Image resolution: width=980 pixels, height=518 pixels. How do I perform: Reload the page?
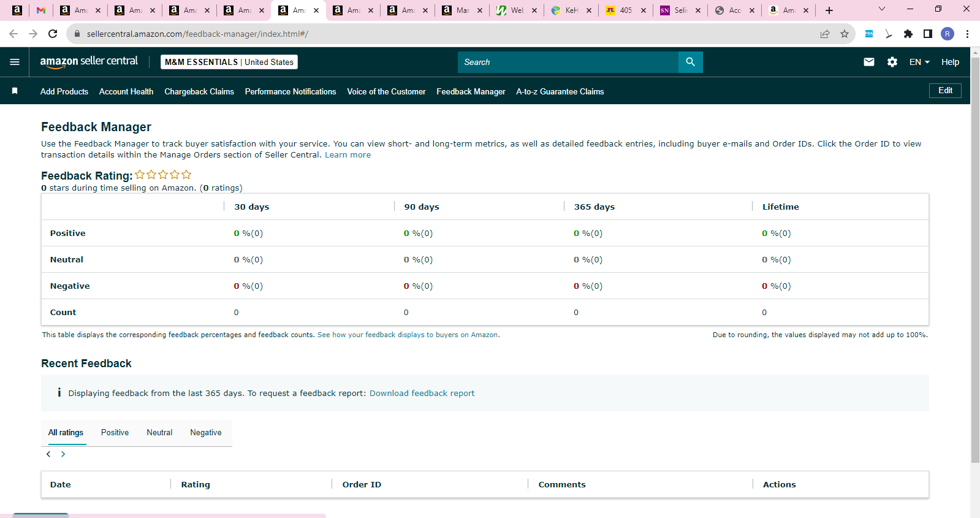(53, 34)
